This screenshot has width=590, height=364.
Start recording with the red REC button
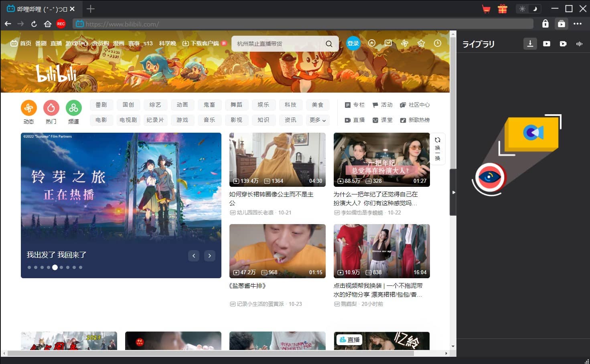pos(61,24)
